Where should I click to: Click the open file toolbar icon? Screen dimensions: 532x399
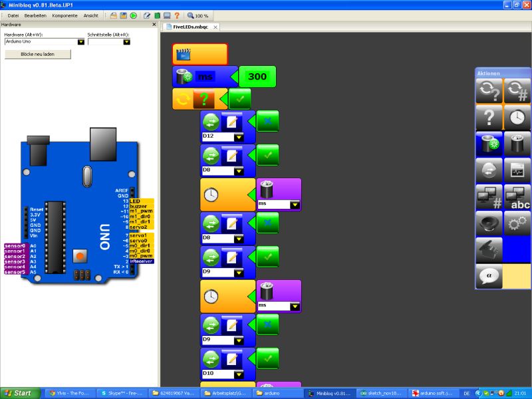pos(113,15)
